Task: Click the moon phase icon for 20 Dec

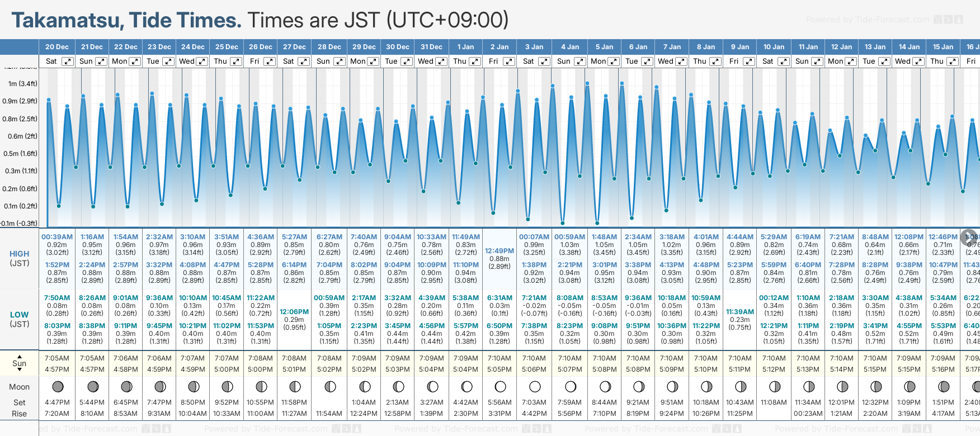Action: (57, 386)
